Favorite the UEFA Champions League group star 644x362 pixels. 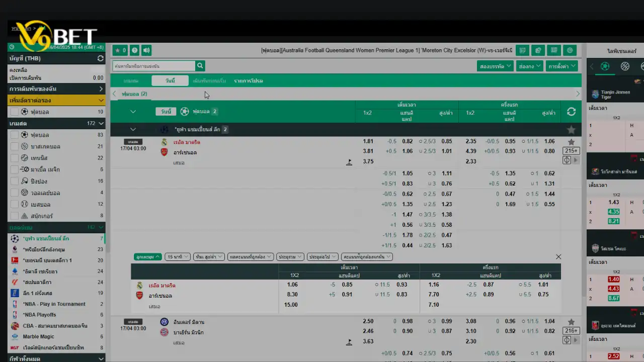(x=571, y=130)
